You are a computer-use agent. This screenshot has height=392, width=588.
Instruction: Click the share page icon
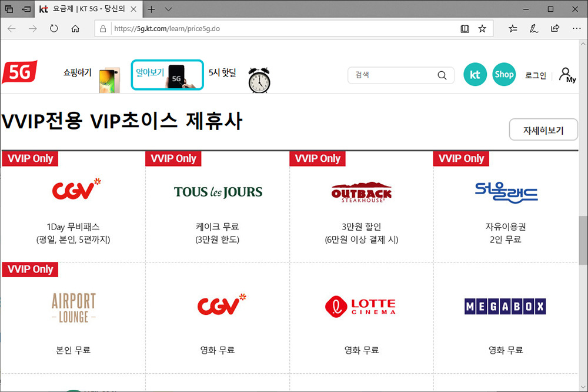pyautogui.click(x=555, y=28)
